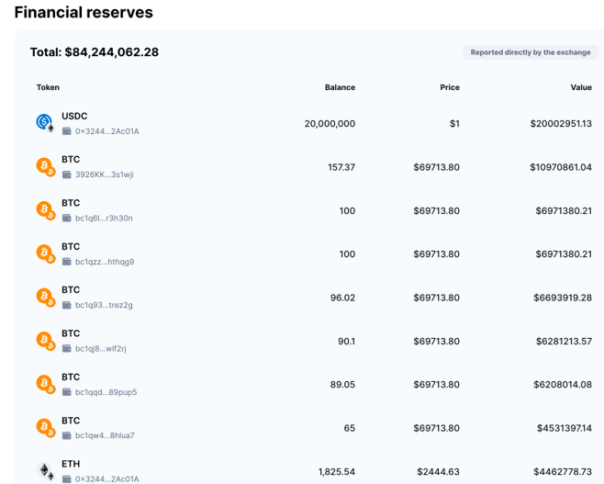Click wallet icon beside bc1q93...trez2g
The image size is (604, 484).
pyautogui.click(x=67, y=305)
